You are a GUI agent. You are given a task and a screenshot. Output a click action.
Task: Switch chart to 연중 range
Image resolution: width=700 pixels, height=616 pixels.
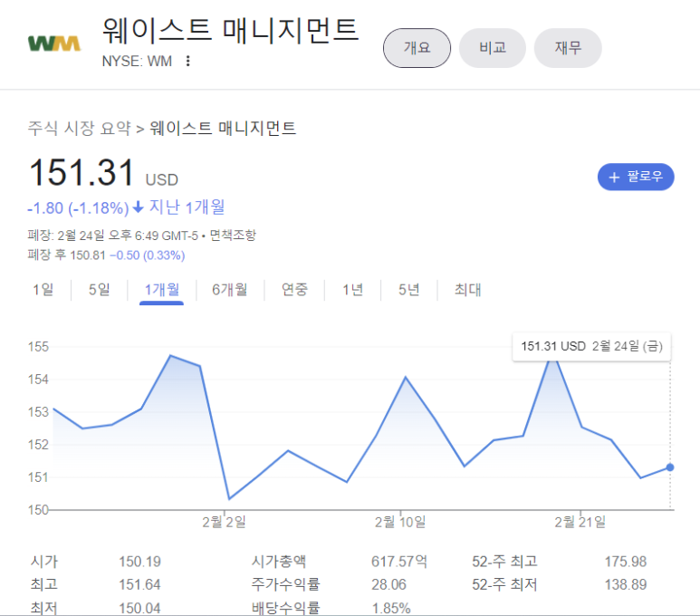(x=294, y=290)
